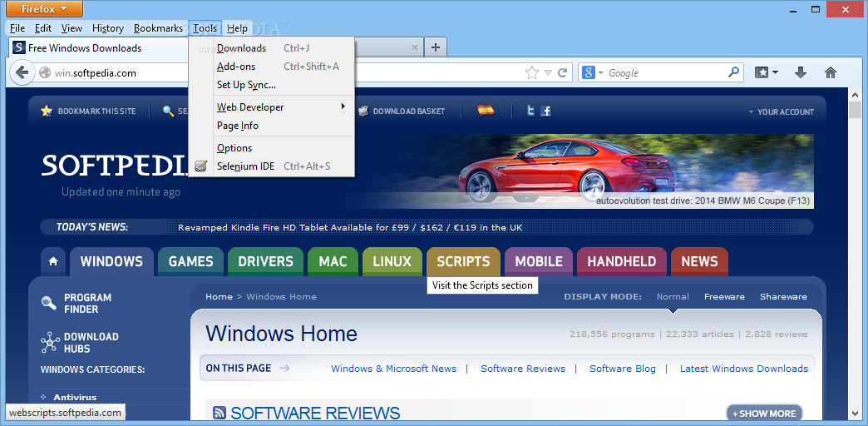This screenshot has width=868, height=426.
Task: Open the orange Firefox application menu button
Action: [x=44, y=8]
